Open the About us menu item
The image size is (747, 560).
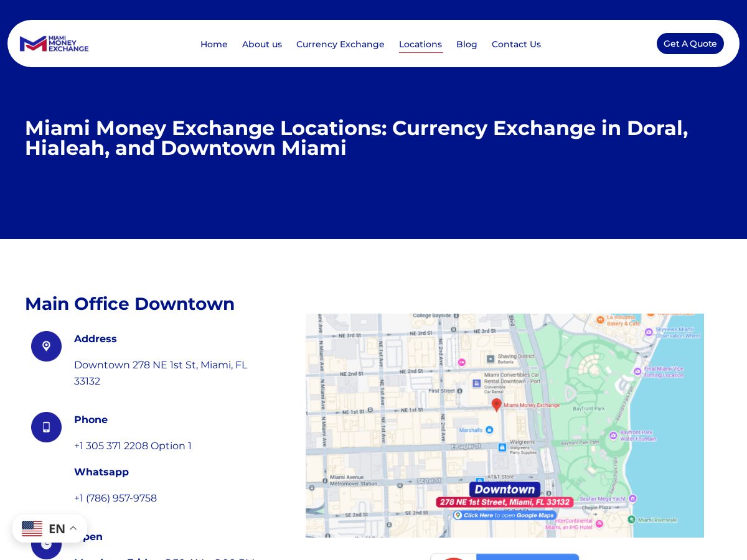262,44
